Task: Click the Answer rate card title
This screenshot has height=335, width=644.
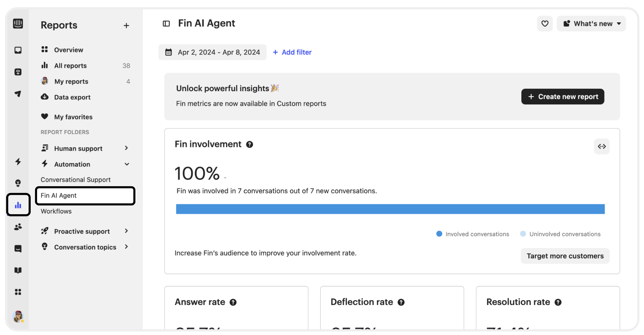Action: click(x=200, y=302)
